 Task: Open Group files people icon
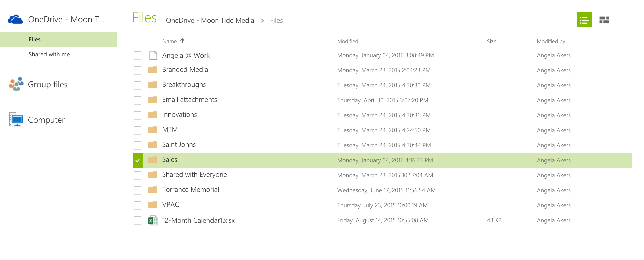pyautogui.click(x=16, y=84)
